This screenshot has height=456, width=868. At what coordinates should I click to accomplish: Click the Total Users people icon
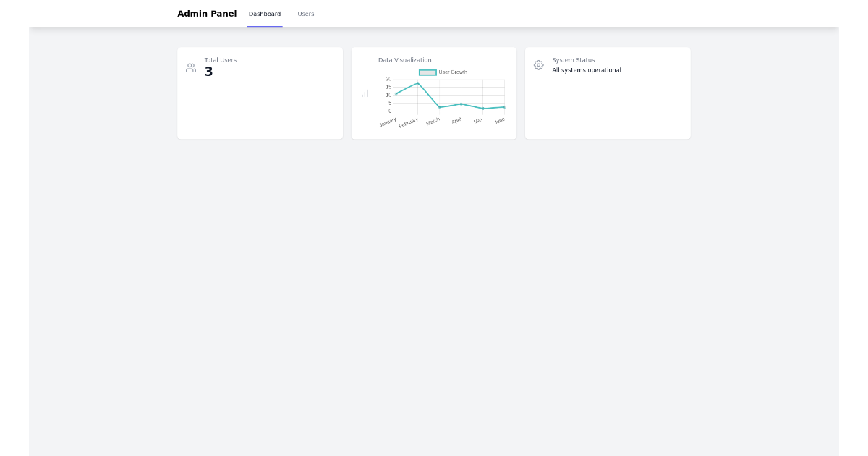coord(191,67)
